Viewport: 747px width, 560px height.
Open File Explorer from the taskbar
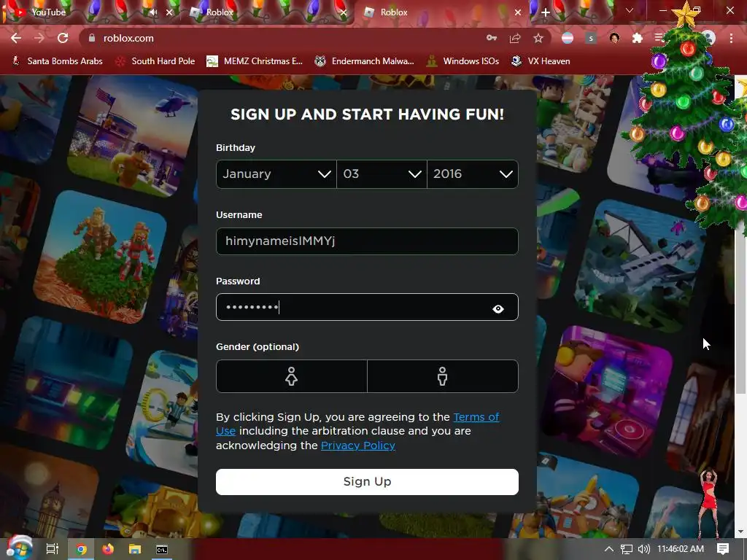click(135, 549)
